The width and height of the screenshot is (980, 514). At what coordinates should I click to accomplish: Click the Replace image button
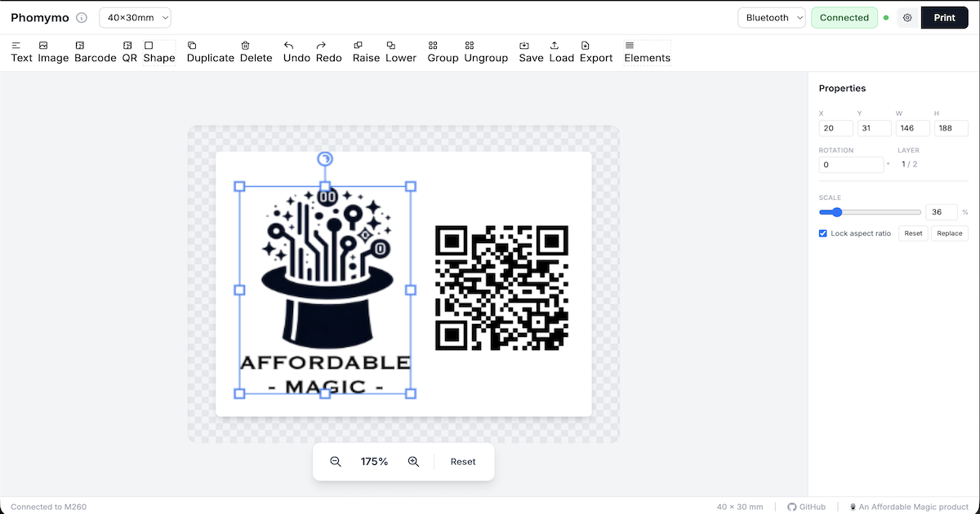(950, 233)
